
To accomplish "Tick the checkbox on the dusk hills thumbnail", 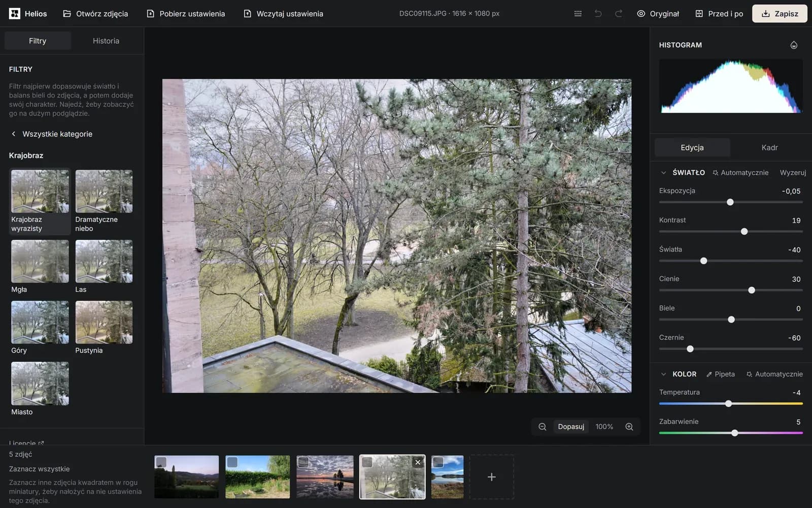I will [161, 462].
